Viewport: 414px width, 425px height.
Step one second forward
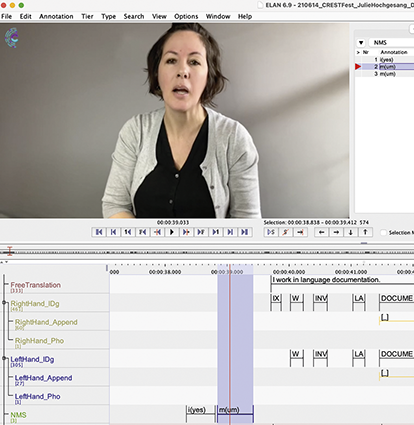(216, 232)
